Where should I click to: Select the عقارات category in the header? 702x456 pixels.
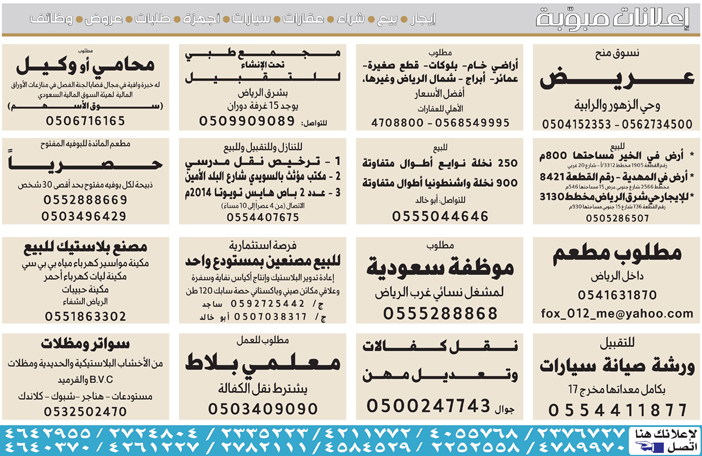[304, 19]
